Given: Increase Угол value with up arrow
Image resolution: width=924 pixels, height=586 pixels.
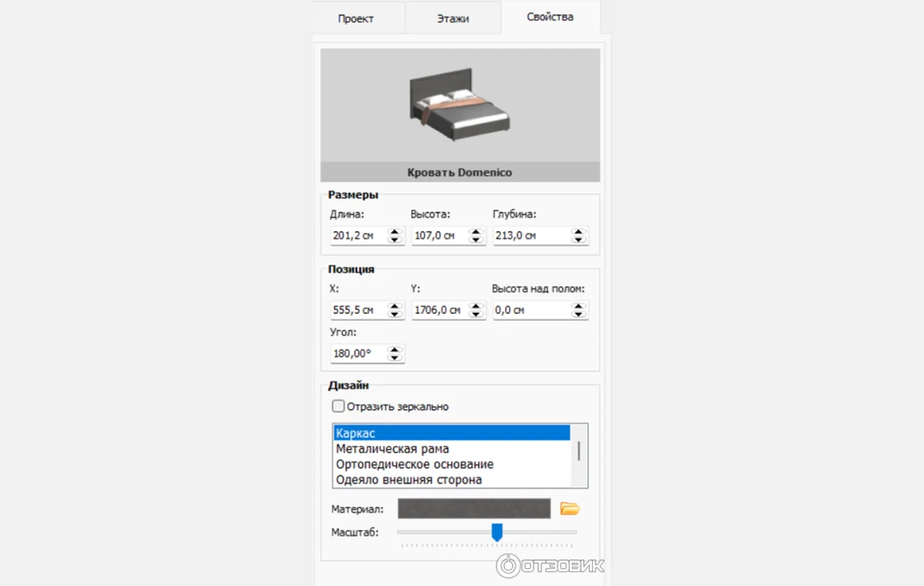Looking at the screenshot, I should (395, 350).
